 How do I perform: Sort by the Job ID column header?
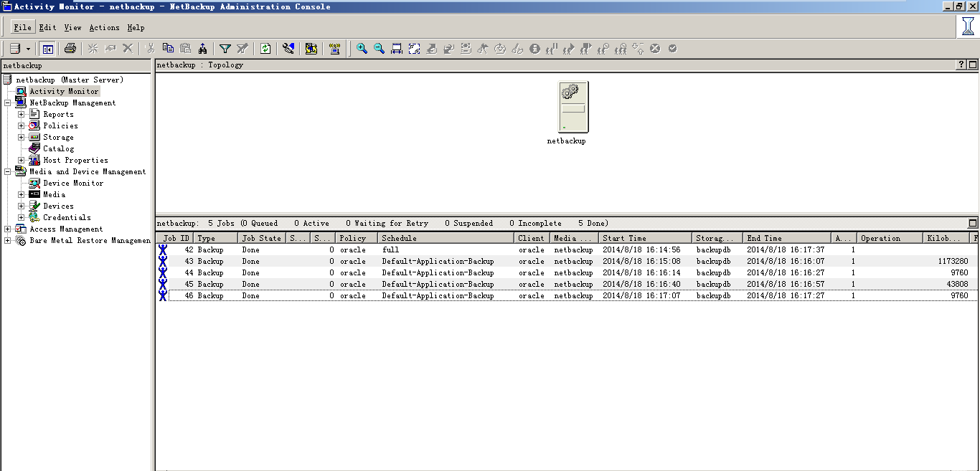176,238
